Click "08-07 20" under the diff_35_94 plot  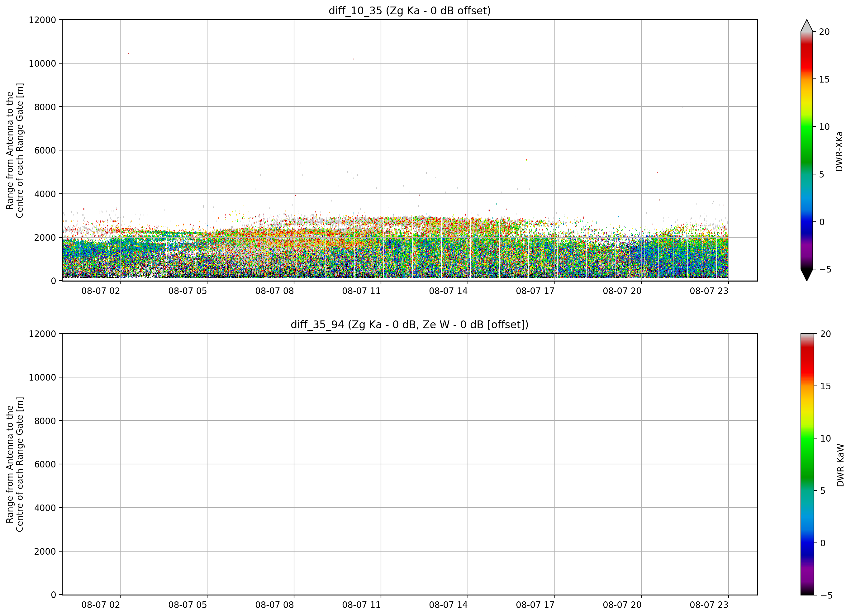pyautogui.click(x=622, y=605)
